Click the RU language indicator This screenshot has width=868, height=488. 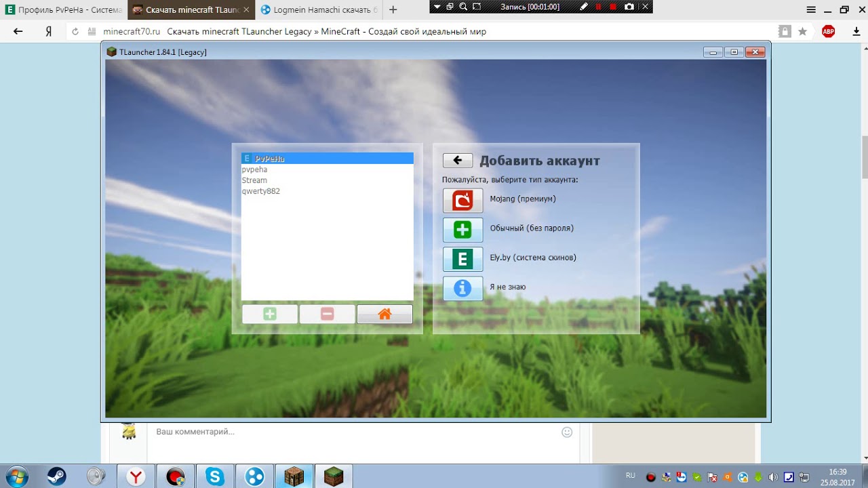point(631,476)
